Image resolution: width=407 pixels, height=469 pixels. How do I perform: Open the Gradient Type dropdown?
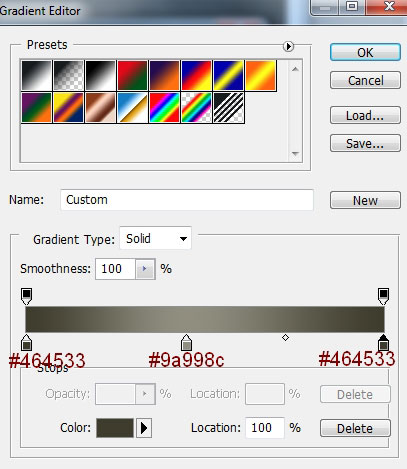tap(155, 238)
